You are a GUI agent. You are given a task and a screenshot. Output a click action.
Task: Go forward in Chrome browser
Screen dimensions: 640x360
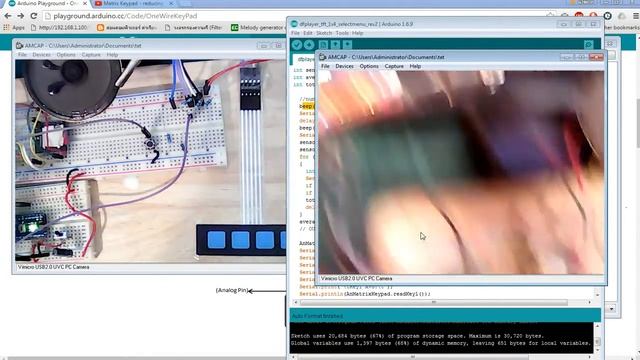coord(20,16)
